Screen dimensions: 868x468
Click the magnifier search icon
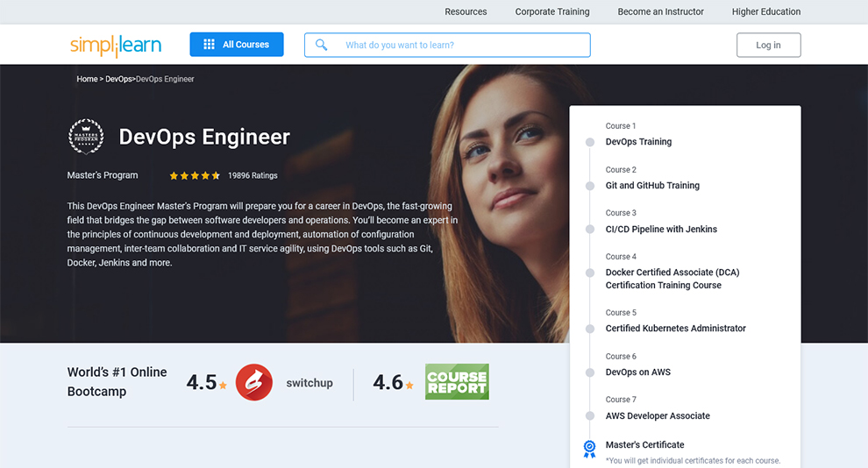[321, 45]
